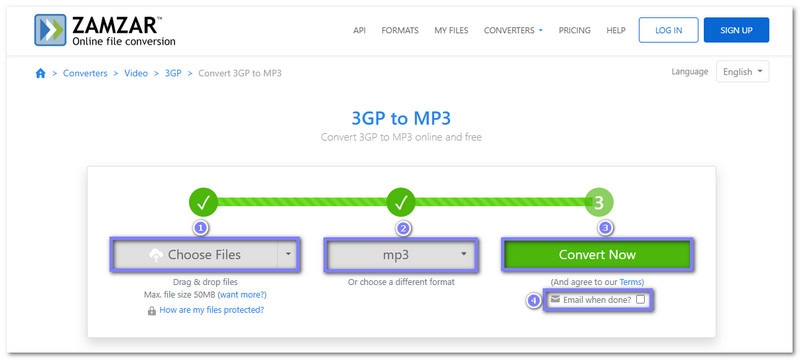800x360 pixels.
Task: Click the step 3 circle indicator
Action: click(x=599, y=202)
